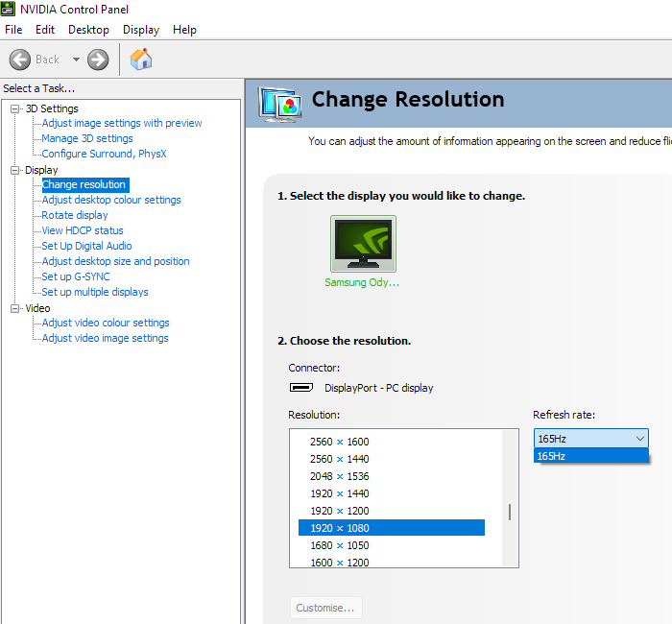This screenshot has width=672, height=624.
Task: Choose the 165Hz option in dropdown list
Action: [591, 456]
